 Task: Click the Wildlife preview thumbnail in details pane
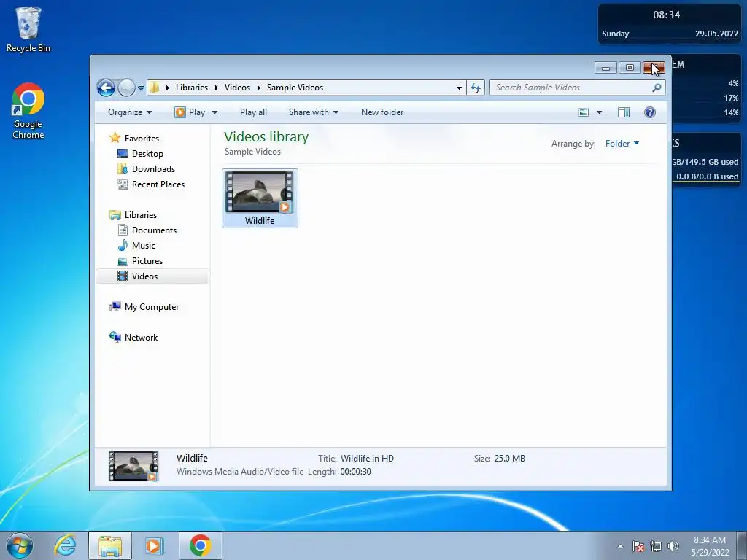(x=133, y=466)
